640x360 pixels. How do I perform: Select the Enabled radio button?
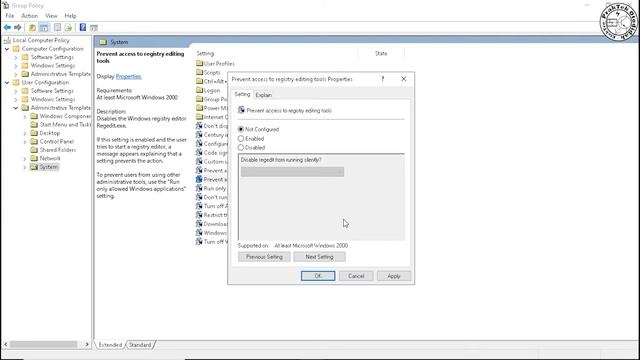(241, 139)
